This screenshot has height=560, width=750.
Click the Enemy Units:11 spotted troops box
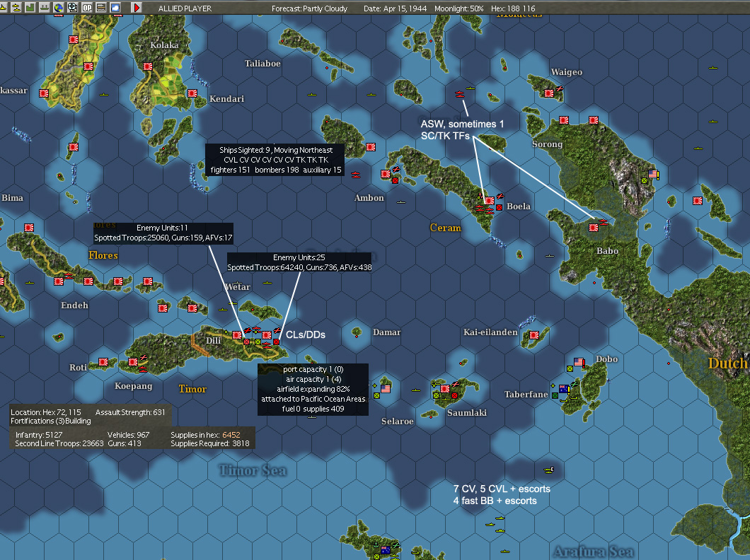(163, 233)
